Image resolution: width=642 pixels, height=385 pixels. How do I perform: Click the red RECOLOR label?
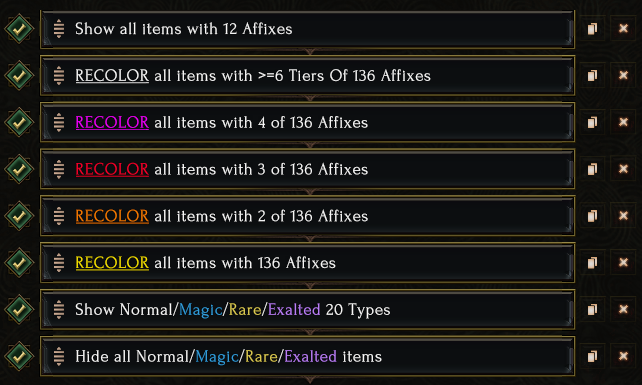point(112,169)
